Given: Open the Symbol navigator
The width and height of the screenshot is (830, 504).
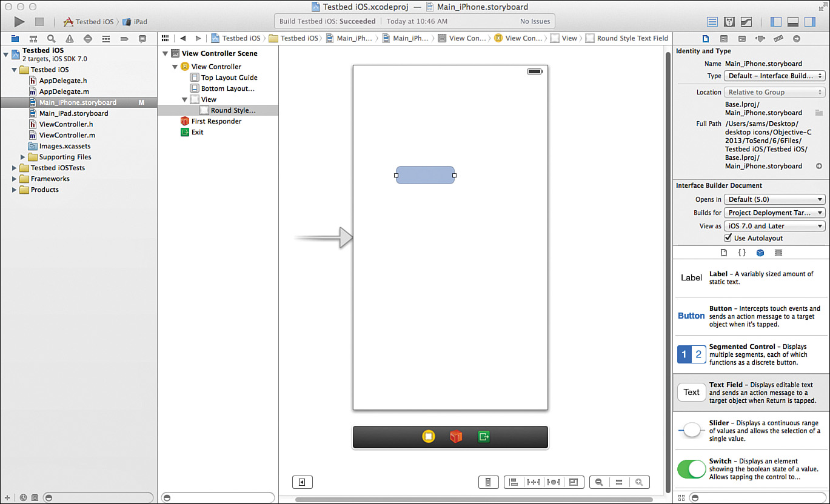Looking at the screenshot, I should pos(33,38).
